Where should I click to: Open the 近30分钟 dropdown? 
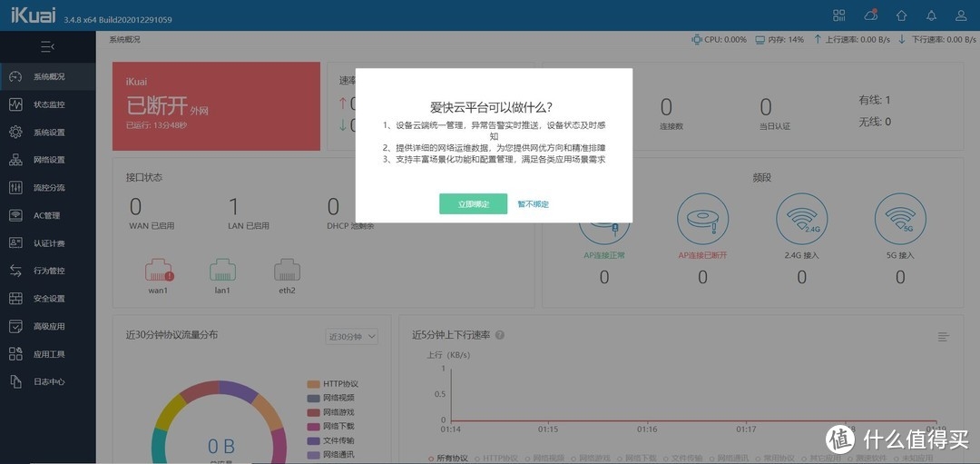pyautogui.click(x=352, y=337)
